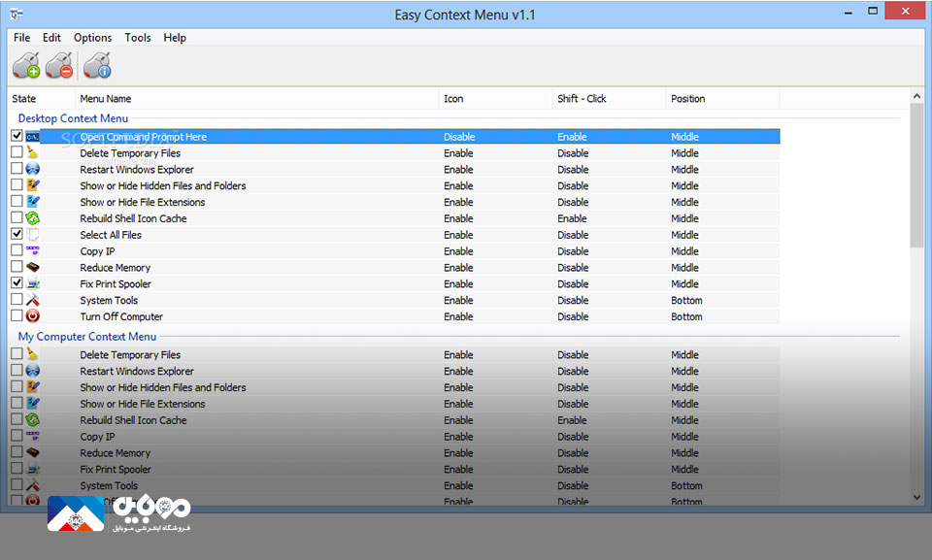Viewport: 932px width, 560px height.
Task: Click the Apply Changes mouse icon with green plus
Action: point(26,65)
